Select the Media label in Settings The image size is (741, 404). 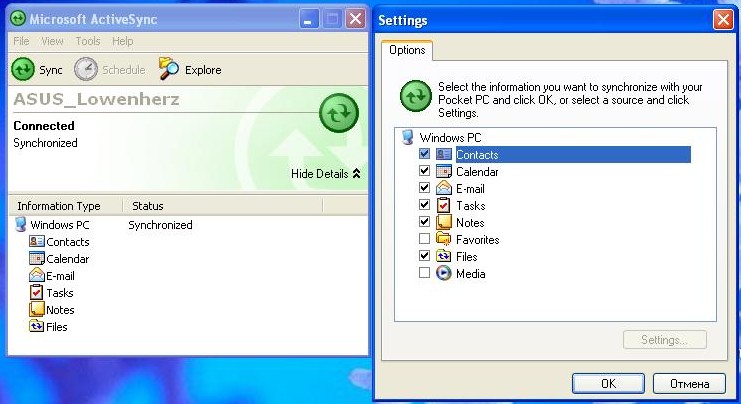[471, 274]
